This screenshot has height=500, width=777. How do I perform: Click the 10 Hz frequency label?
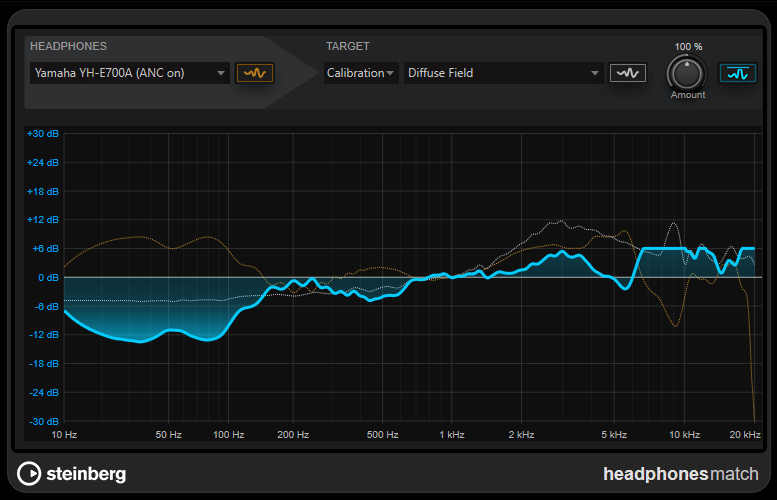64,435
